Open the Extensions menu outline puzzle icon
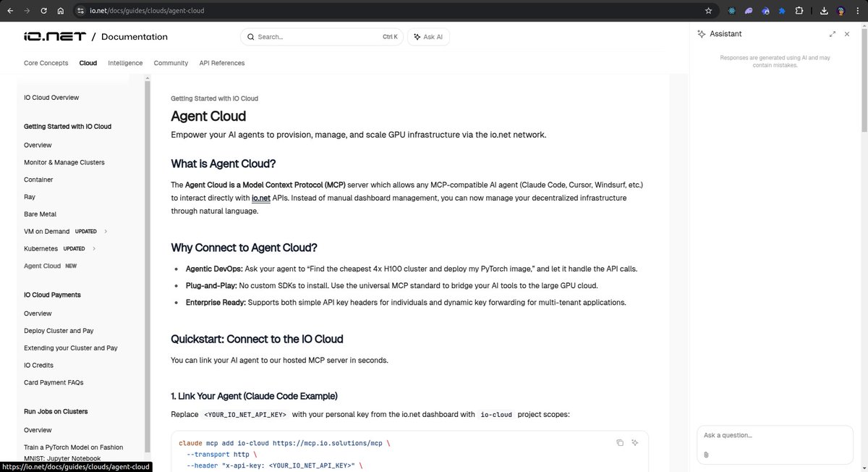The width and height of the screenshot is (868, 472). pos(799,11)
